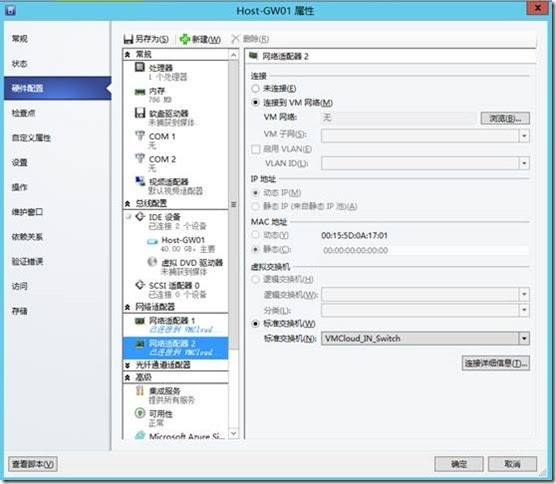The width and height of the screenshot is (556, 484).
Task: Click the Browse (浏览) button
Action: click(505, 118)
